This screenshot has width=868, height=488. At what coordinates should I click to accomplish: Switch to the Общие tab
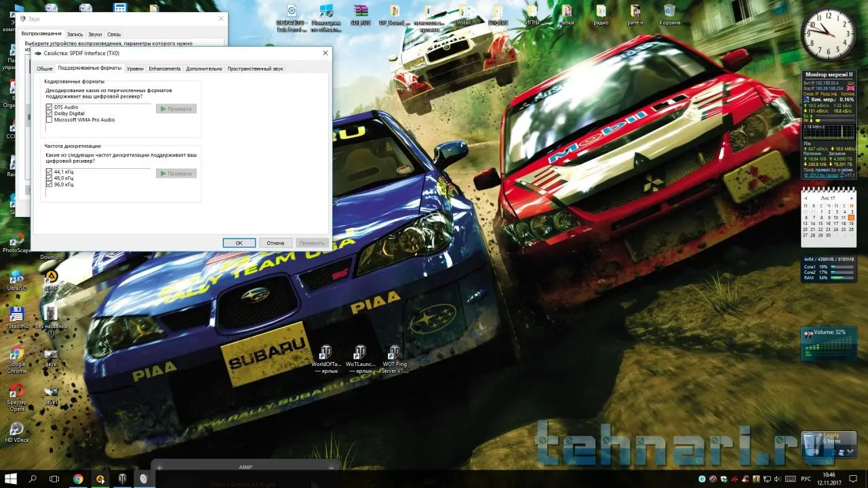[45, 68]
